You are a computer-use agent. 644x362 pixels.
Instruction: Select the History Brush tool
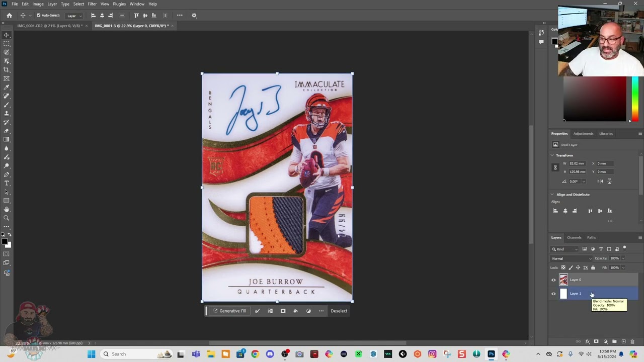click(7, 122)
